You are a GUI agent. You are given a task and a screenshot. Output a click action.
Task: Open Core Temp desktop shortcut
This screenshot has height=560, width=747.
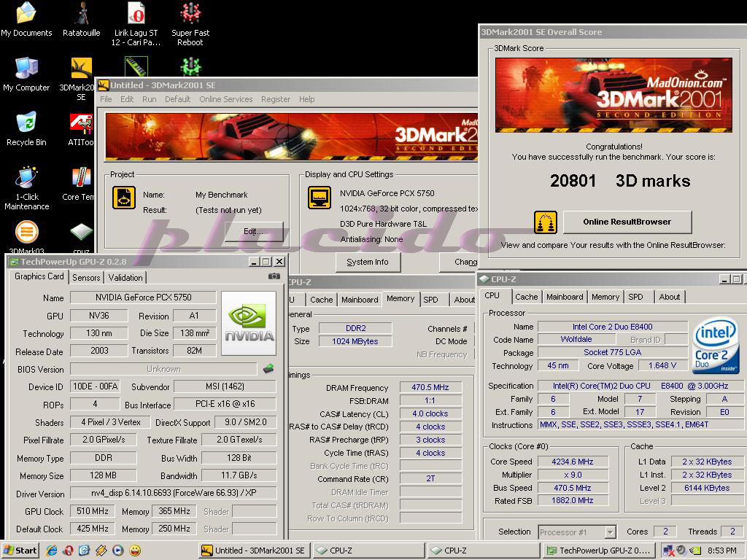[82, 177]
